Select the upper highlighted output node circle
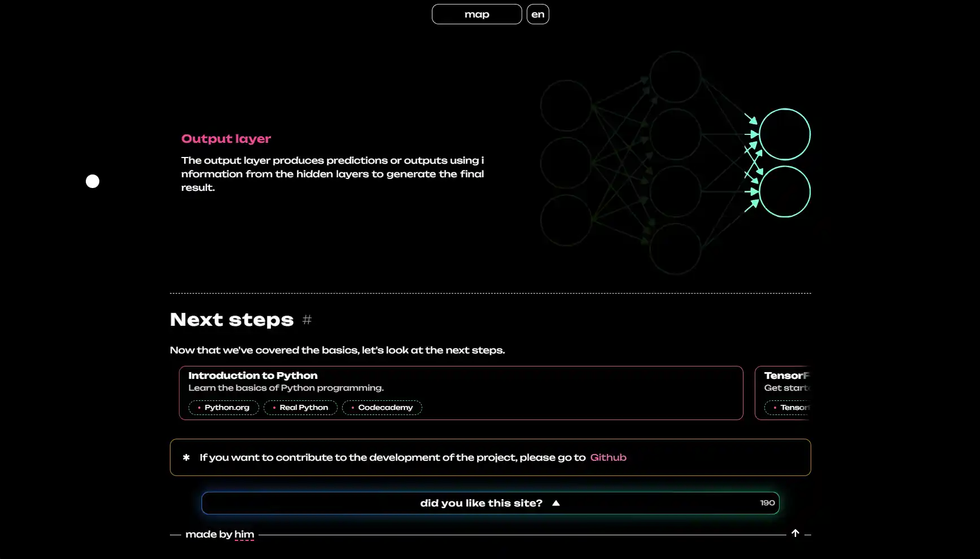The image size is (980, 559). click(x=784, y=134)
